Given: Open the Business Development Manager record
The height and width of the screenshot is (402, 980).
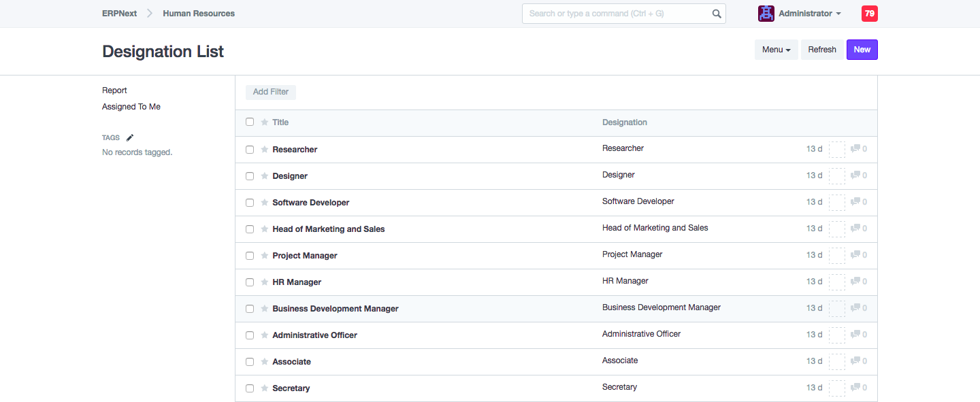Looking at the screenshot, I should pos(335,309).
